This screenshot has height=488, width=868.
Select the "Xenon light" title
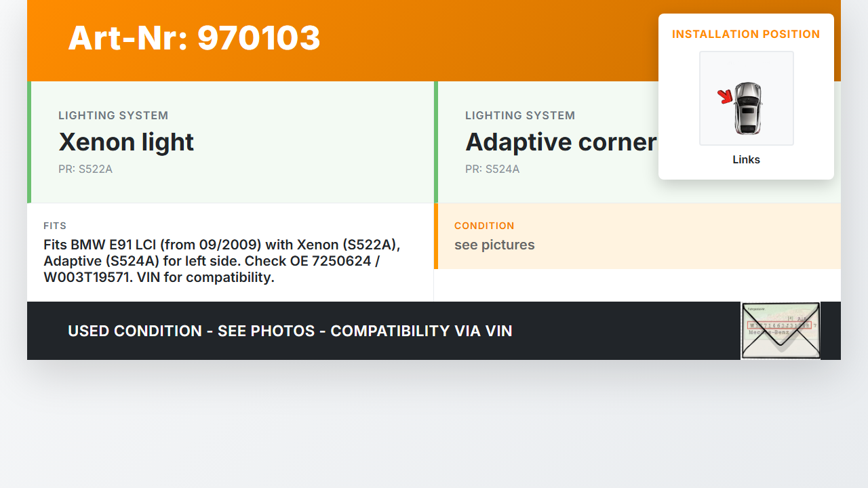tap(126, 142)
